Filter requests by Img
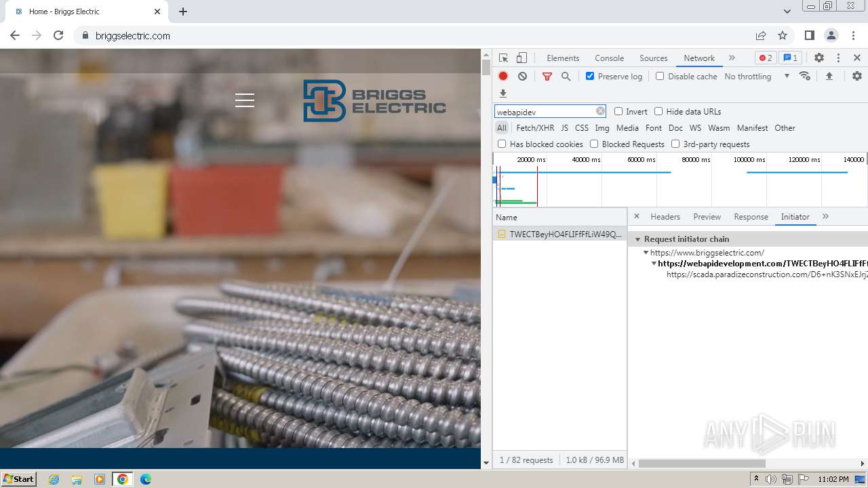Screen dimensions: 868x488 (x=602, y=127)
